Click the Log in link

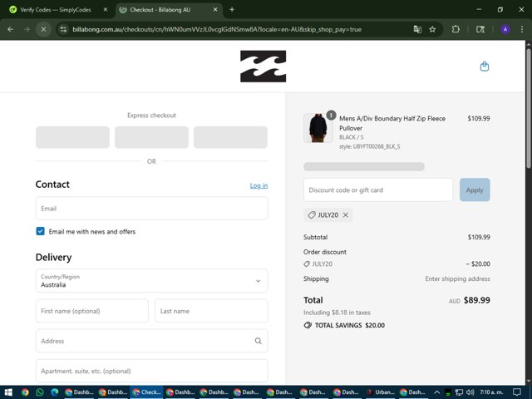coord(259,185)
